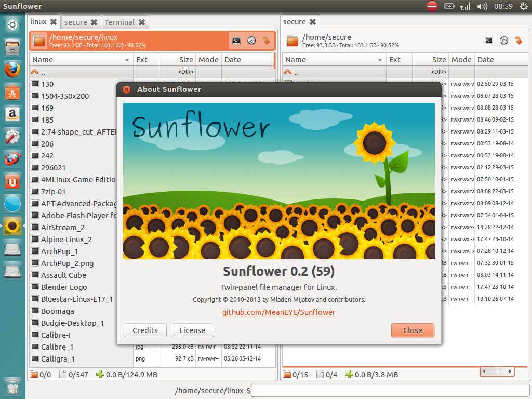This screenshot has width=532, height=399.
Task: Select right panel secure tab
Action: tap(295, 22)
